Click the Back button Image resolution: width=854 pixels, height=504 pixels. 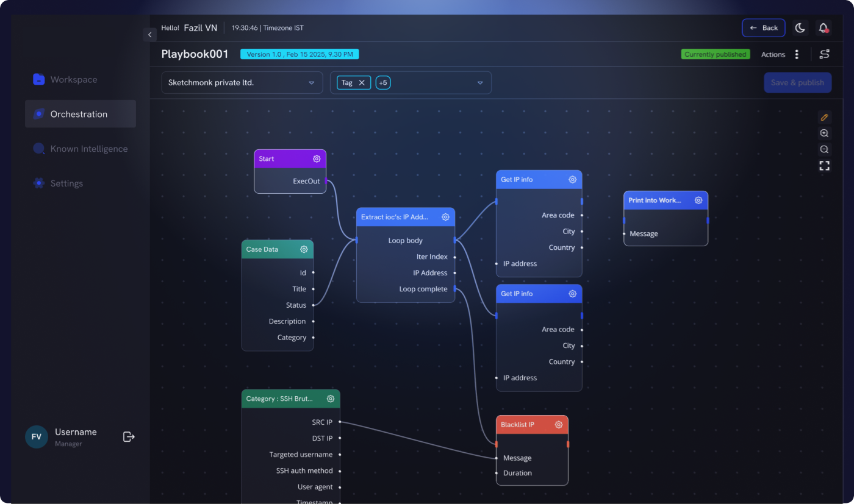tap(764, 28)
